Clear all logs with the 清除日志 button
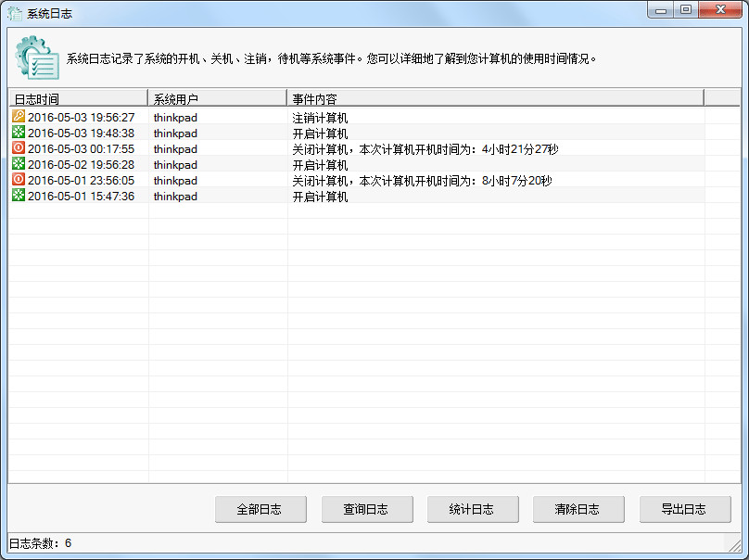 [x=578, y=509]
